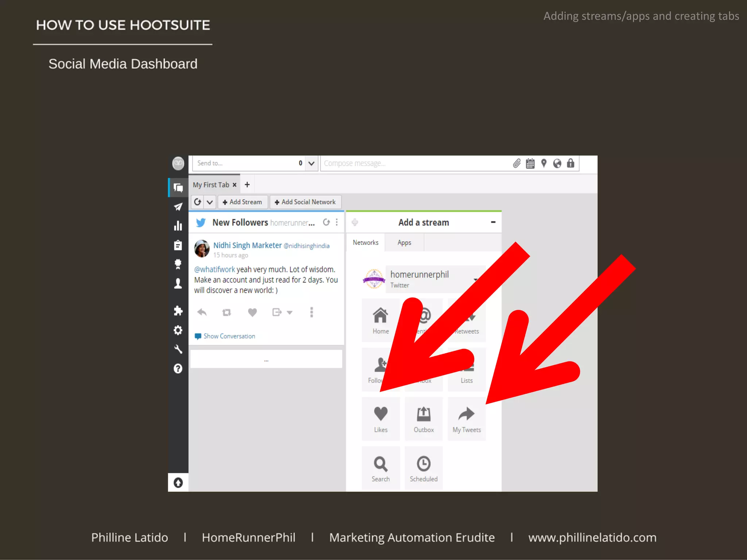Attach a file with the paperclip icon
This screenshot has width=747, height=560.
pyautogui.click(x=516, y=163)
